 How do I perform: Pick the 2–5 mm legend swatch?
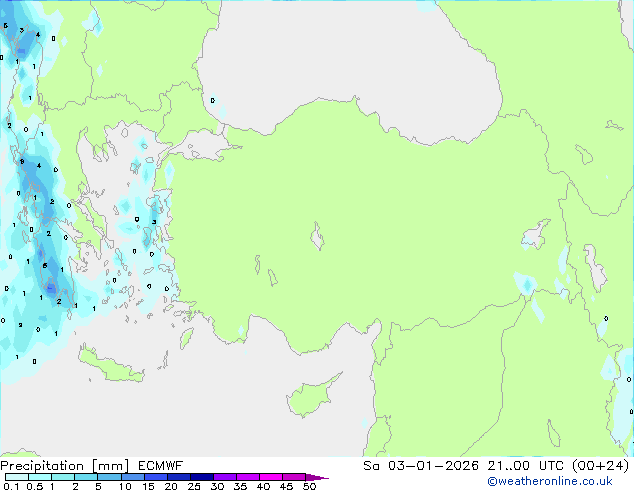[x=86, y=477]
